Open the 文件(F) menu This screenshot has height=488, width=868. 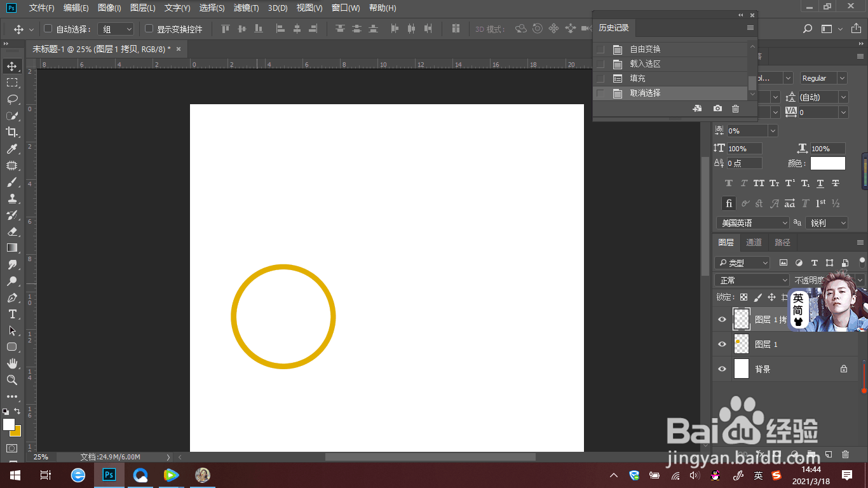click(41, 8)
